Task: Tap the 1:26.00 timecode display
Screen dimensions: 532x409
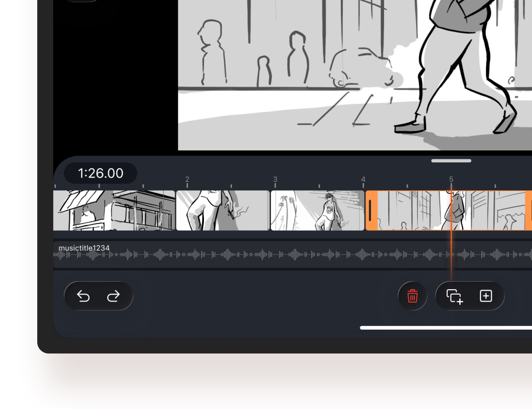Action: coord(101,173)
